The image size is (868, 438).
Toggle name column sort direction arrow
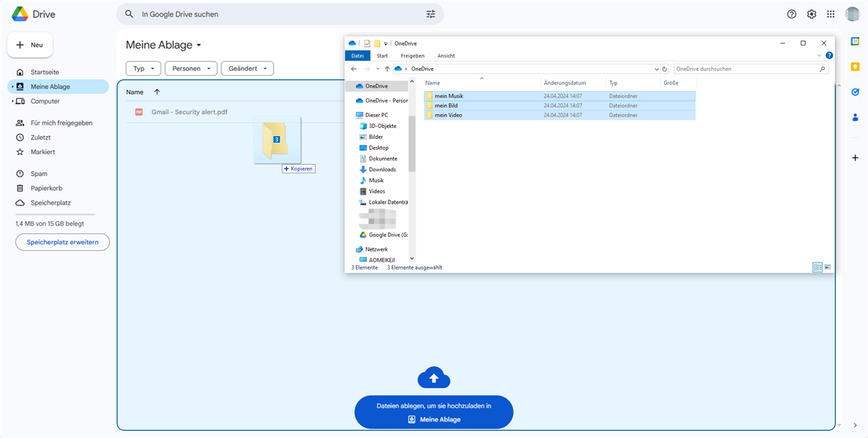(157, 92)
